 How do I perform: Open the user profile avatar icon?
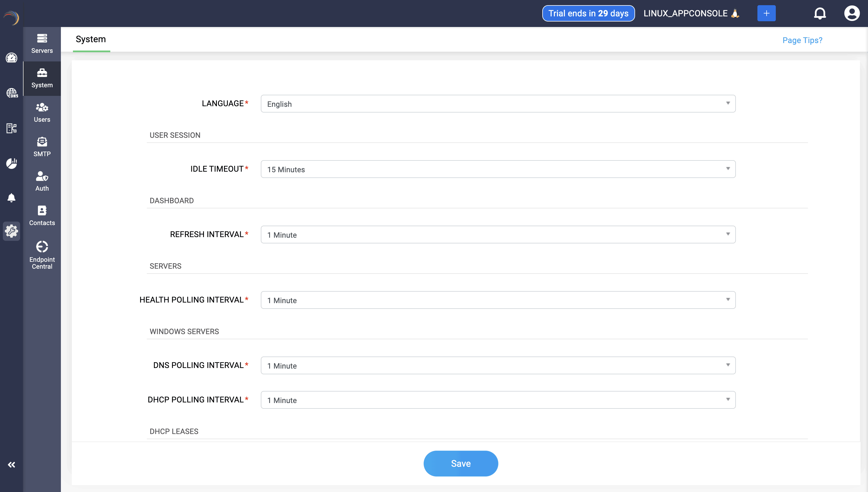point(851,13)
